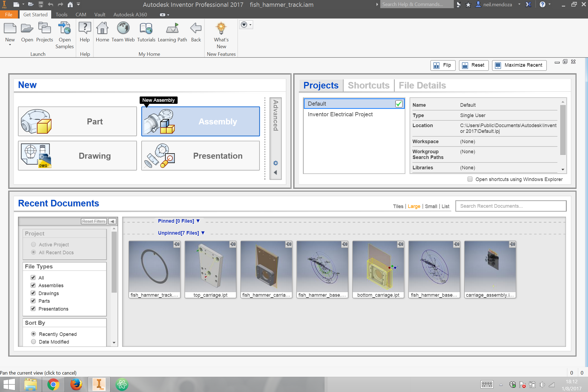Switch to the CAM ribbon tab
The width and height of the screenshot is (588, 392).
point(81,14)
